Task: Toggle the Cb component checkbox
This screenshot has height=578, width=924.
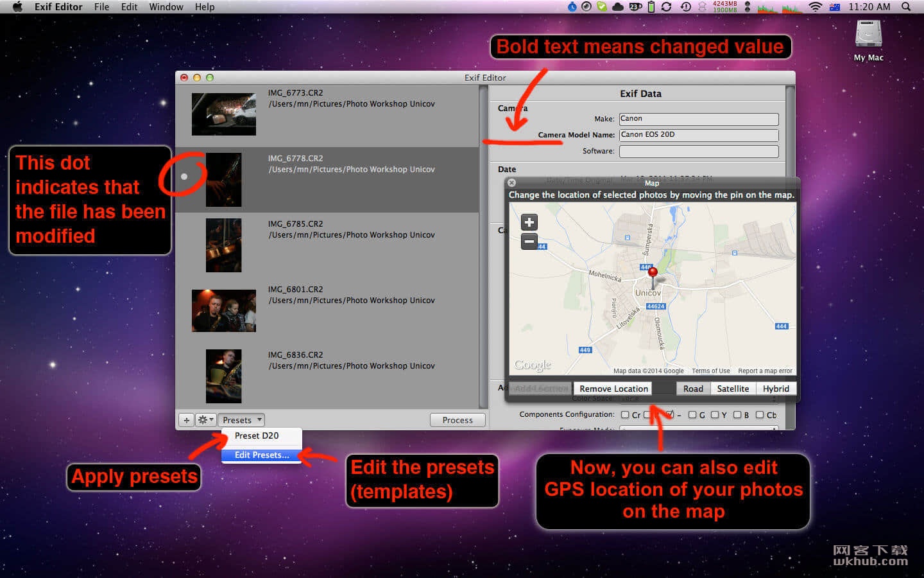Action: [760, 415]
